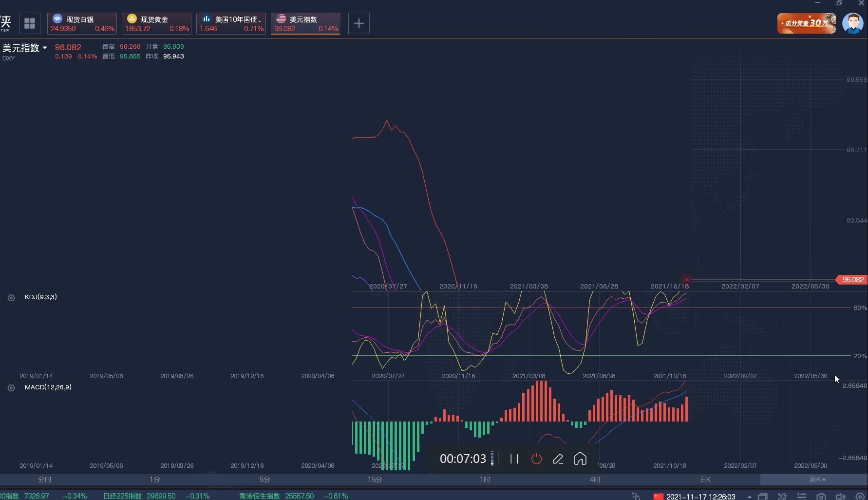Open the grid layout view button
Viewport: 868px width, 500px height.
click(30, 23)
